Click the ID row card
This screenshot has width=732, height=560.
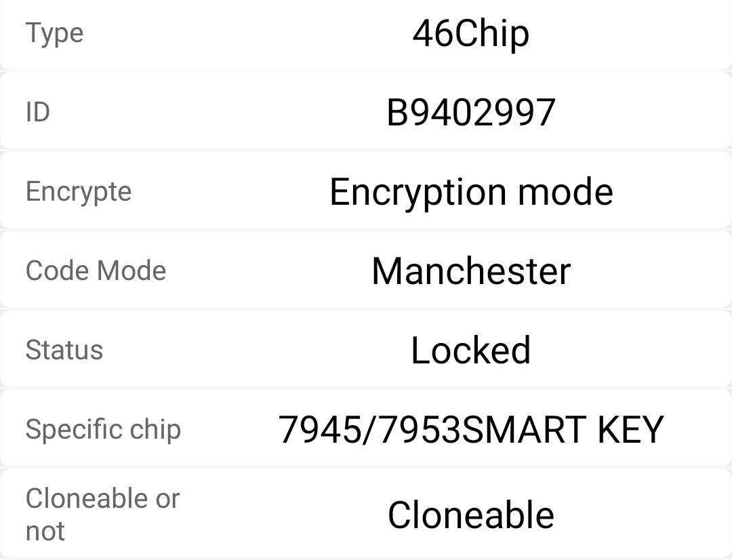coord(366,111)
